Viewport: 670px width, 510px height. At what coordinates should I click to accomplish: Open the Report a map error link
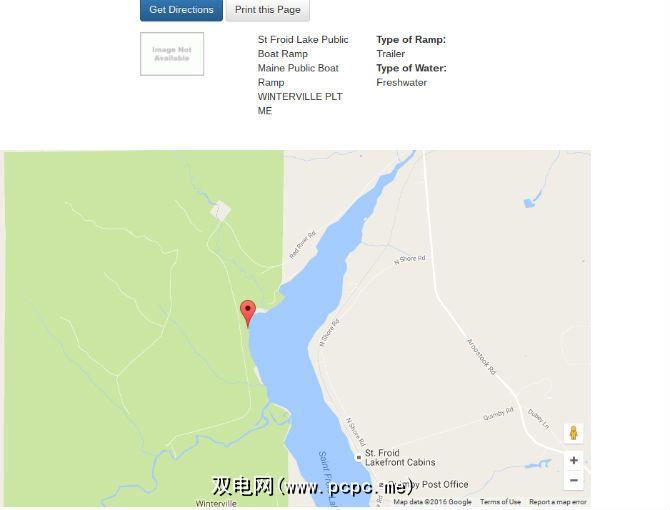(x=558, y=502)
